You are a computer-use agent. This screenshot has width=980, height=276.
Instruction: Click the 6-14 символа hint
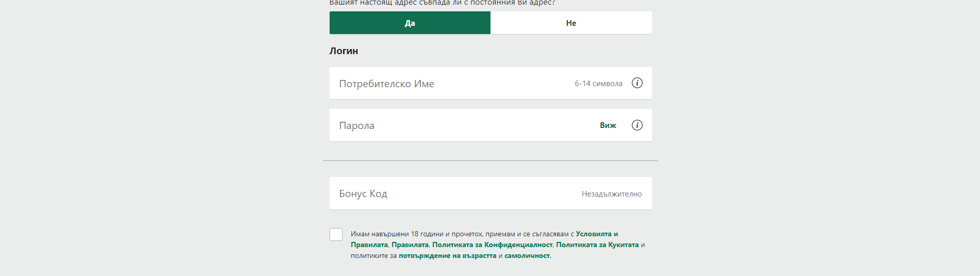[598, 84]
